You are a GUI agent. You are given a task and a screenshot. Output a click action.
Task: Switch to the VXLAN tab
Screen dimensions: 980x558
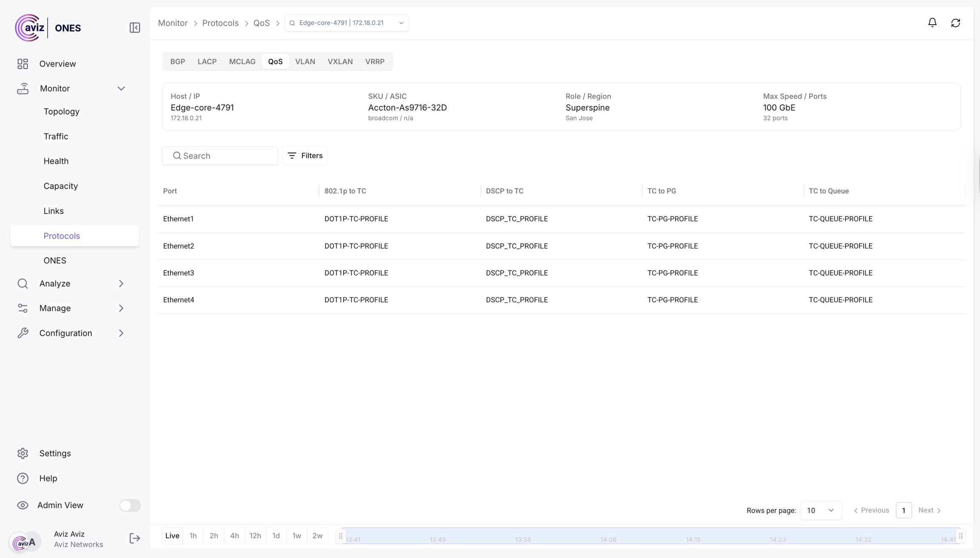[x=340, y=62]
